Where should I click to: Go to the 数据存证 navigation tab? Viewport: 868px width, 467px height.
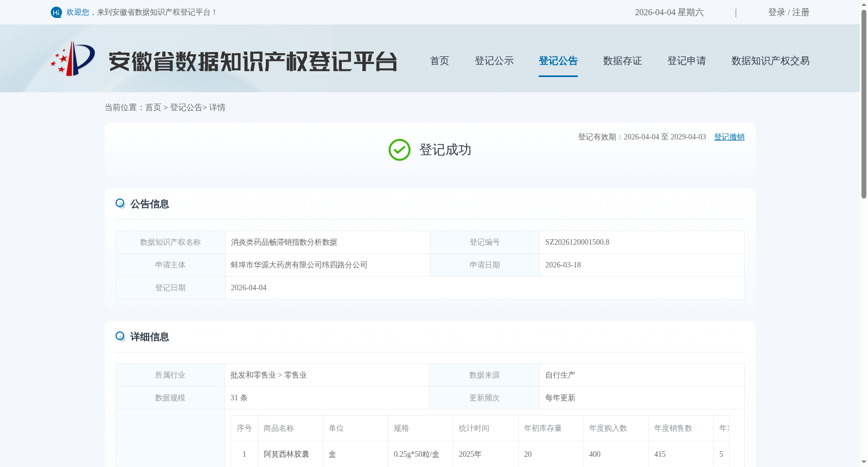622,61
